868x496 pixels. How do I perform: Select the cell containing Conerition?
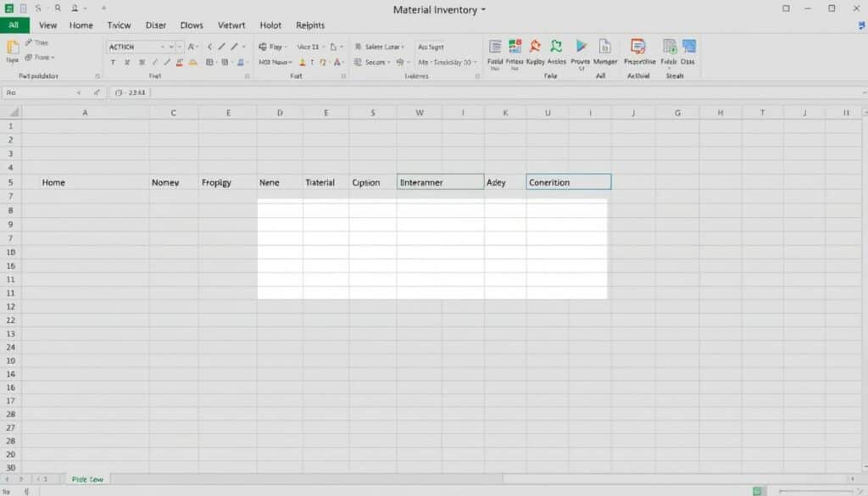(569, 182)
